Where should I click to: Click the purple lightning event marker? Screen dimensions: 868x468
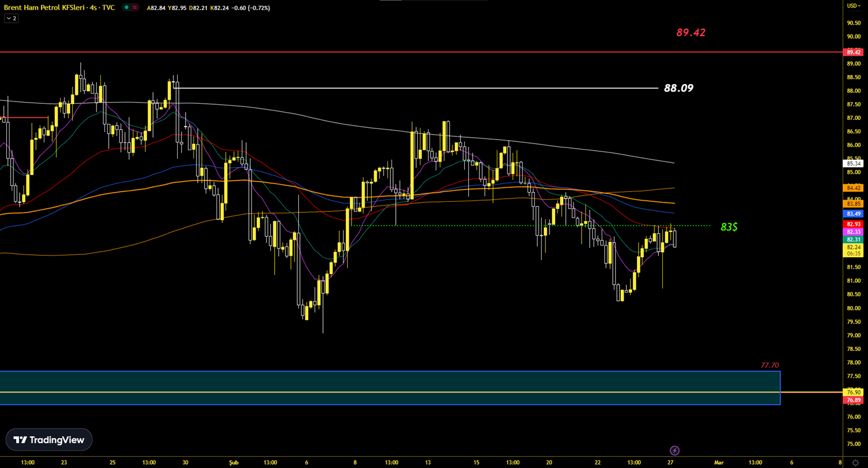pos(675,450)
